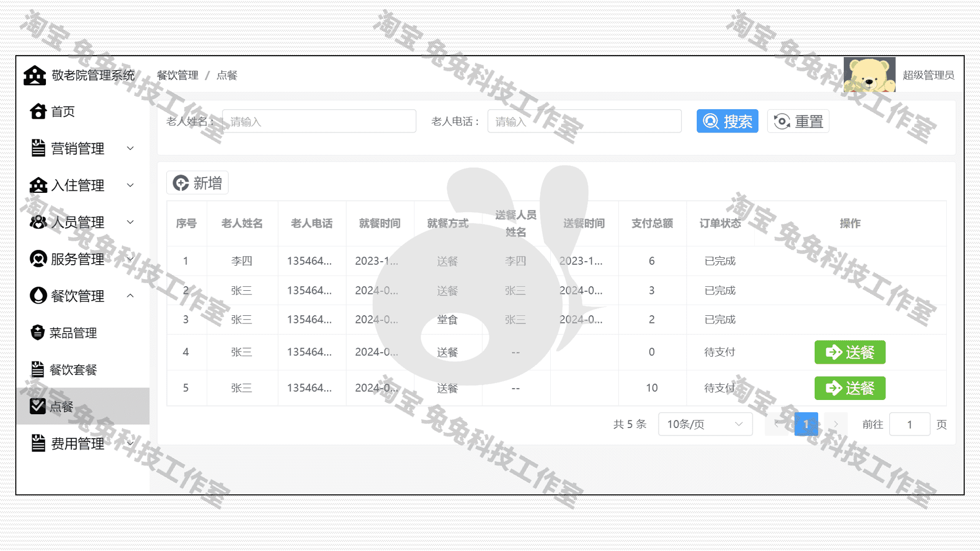Image resolution: width=980 pixels, height=551 pixels.
Task: Click the 首页 home icon
Action: coord(38,111)
